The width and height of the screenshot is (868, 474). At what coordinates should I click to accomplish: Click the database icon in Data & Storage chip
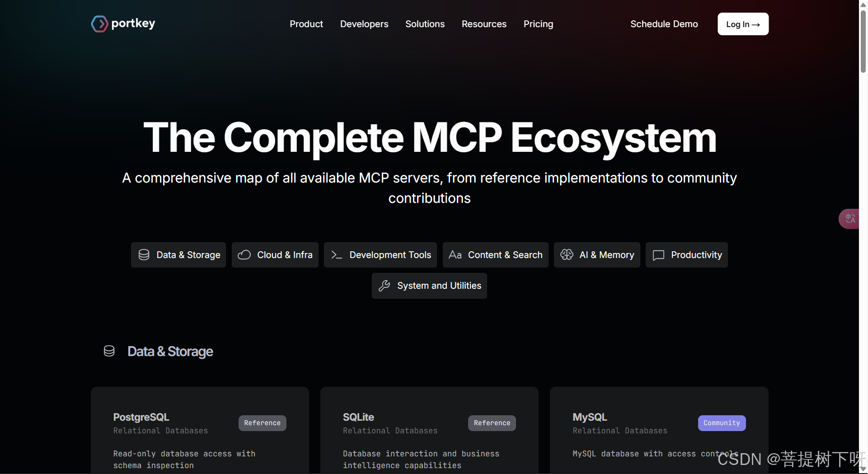[144, 255]
